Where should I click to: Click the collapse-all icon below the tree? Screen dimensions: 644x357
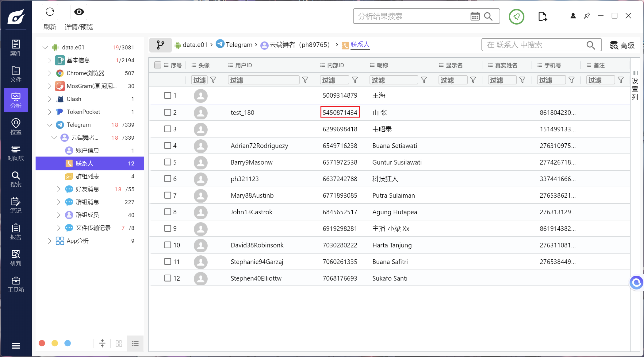pyautogui.click(x=102, y=343)
